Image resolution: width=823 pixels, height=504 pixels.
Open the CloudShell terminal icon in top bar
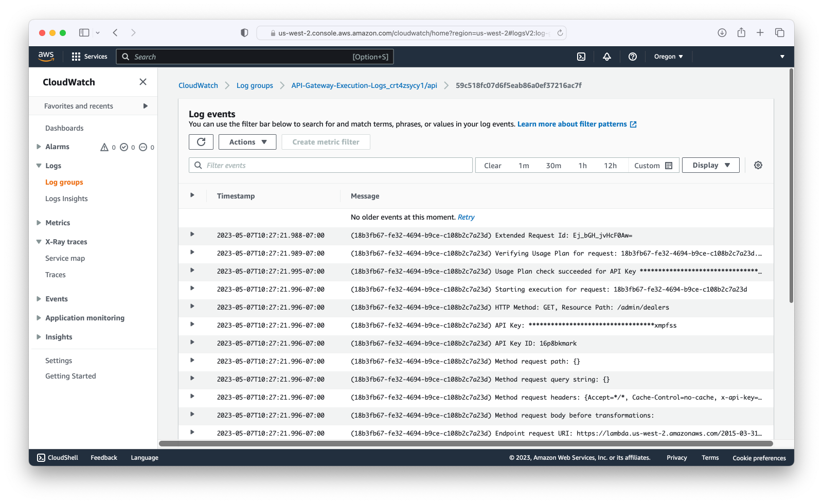pyautogui.click(x=581, y=57)
